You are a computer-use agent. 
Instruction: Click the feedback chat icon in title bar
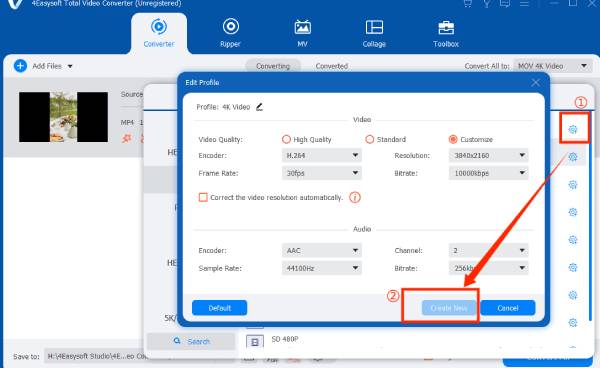pyautogui.click(x=505, y=3)
